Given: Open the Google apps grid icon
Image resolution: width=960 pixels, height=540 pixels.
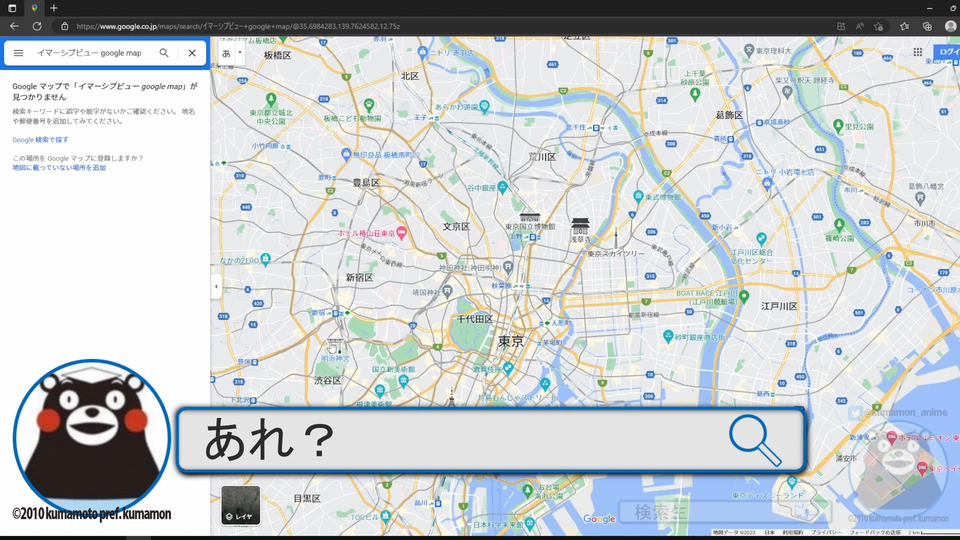Looking at the screenshot, I should (x=918, y=52).
